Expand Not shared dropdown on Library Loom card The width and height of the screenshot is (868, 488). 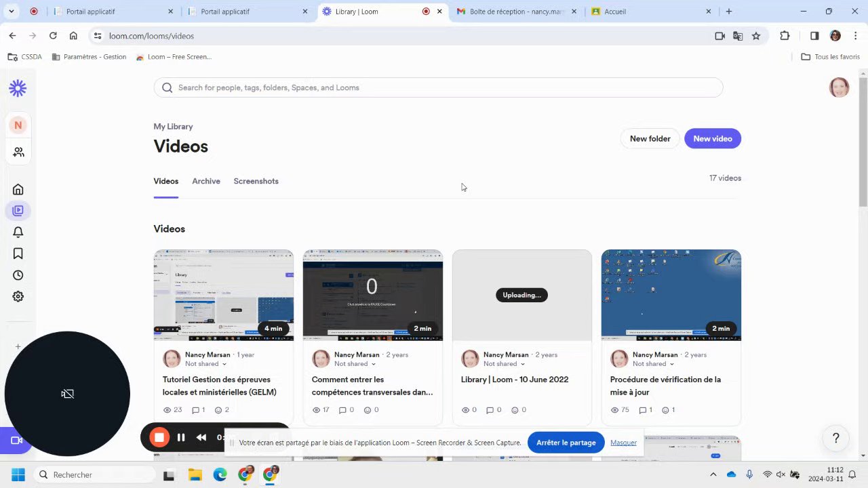tap(504, 364)
